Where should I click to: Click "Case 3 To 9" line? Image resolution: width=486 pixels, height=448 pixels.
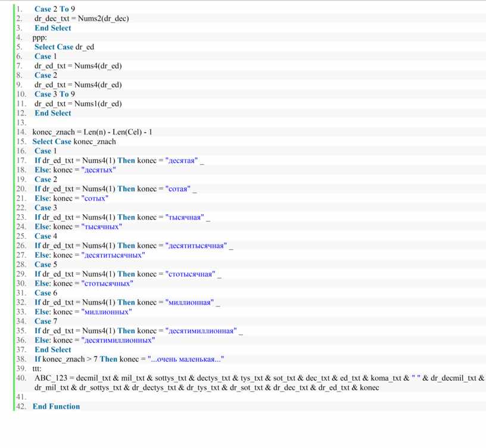pyautogui.click(x=55, y=94)
